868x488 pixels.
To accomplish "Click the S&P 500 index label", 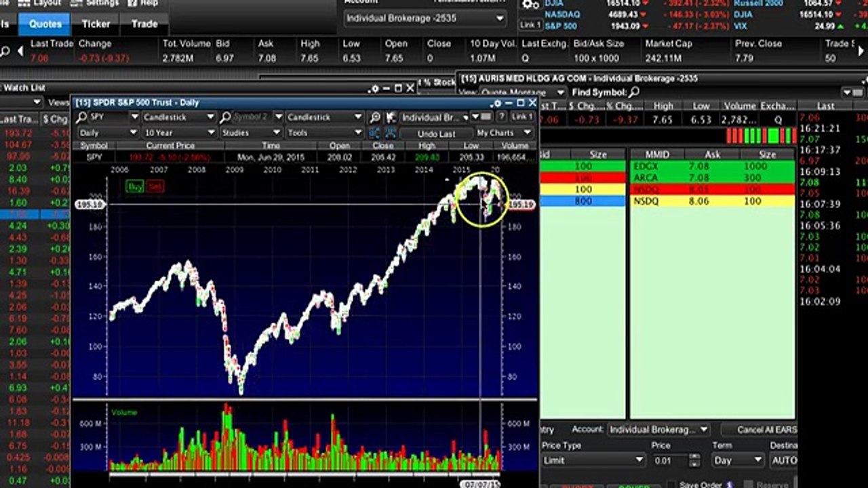I will [560, 26].
